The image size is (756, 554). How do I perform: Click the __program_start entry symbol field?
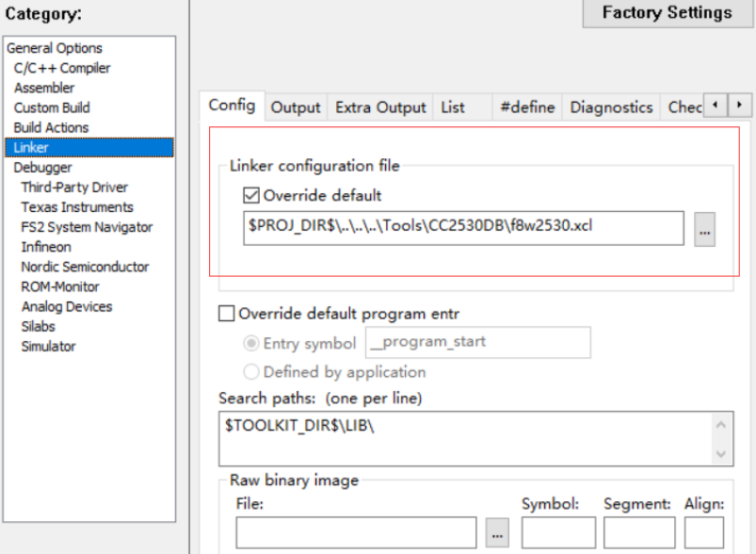click(478, 343)
